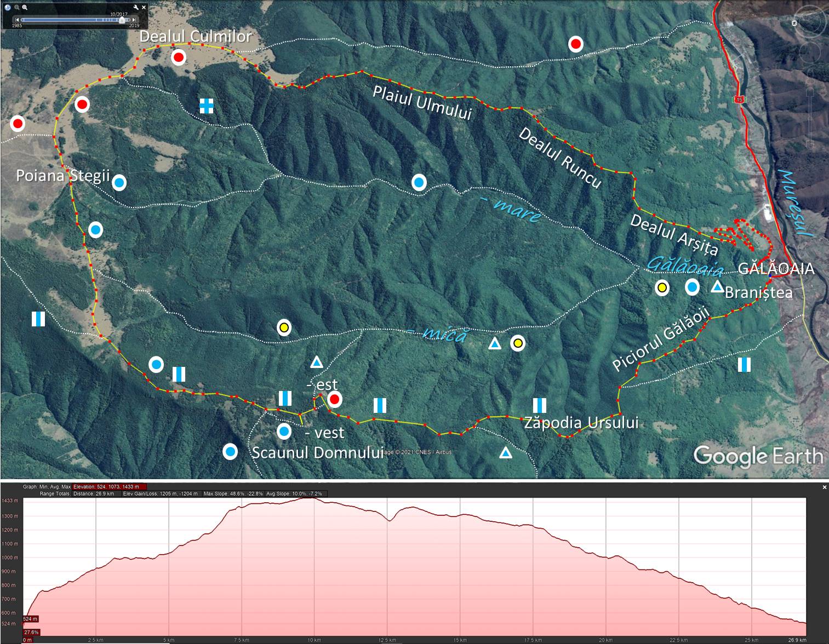Image resolution: width=829 pixels, height=644 pixels.
Task: Open time slider options wrench
Action: pyautogui.click(x=135, y=8)
